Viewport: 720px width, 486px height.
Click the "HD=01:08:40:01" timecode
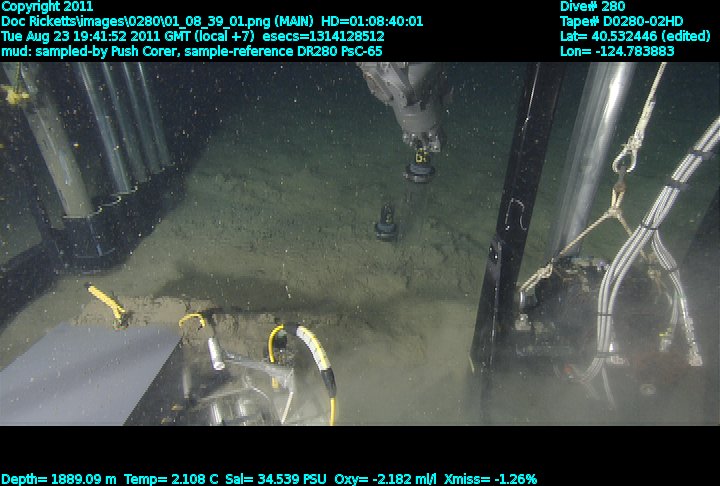click(372, 22)
